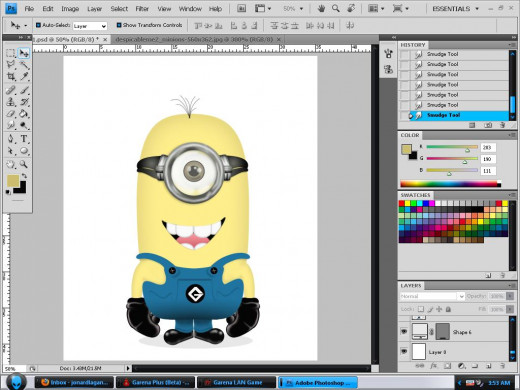Select the Pen tool

pyautogui.click(x=10, y=139)
